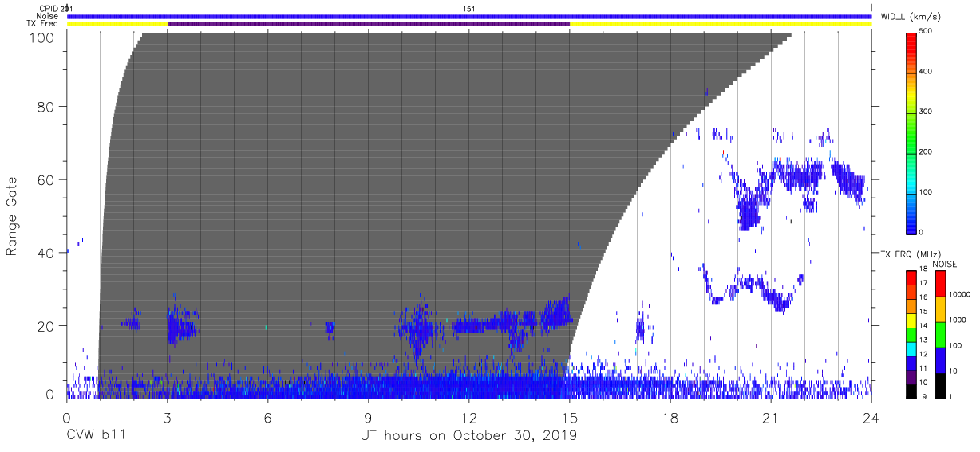Image resolution: width=980 pixels, height=452 pixels.
Task: Click the '24' tick on the UT hours axis
Action: [x=871, y=417]
